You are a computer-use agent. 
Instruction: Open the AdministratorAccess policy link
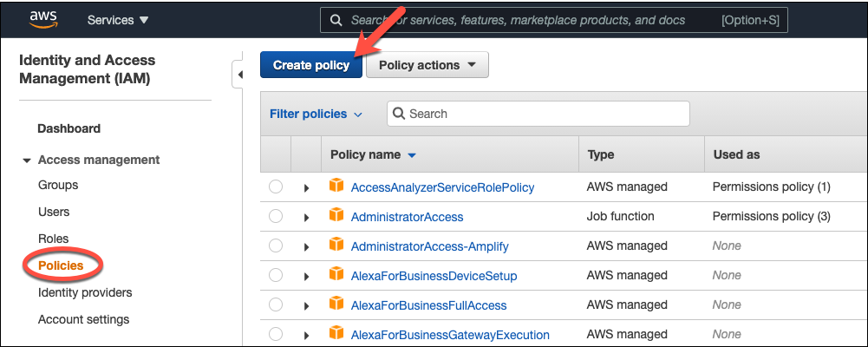pyautogui.click(x=407, y=217)
